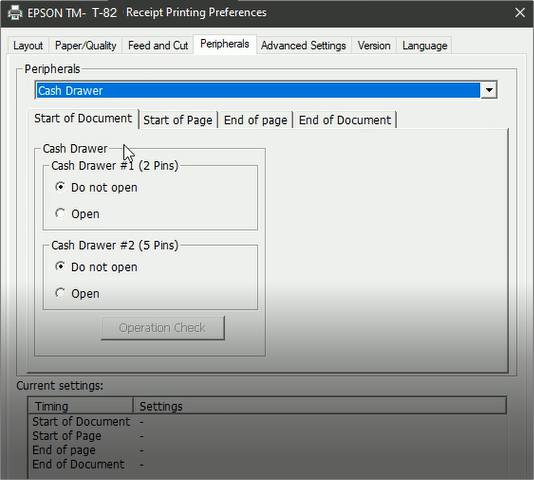Open the Paper/Quality tab
This screenshot has width=534, height=480.
(x=85, y=45)
